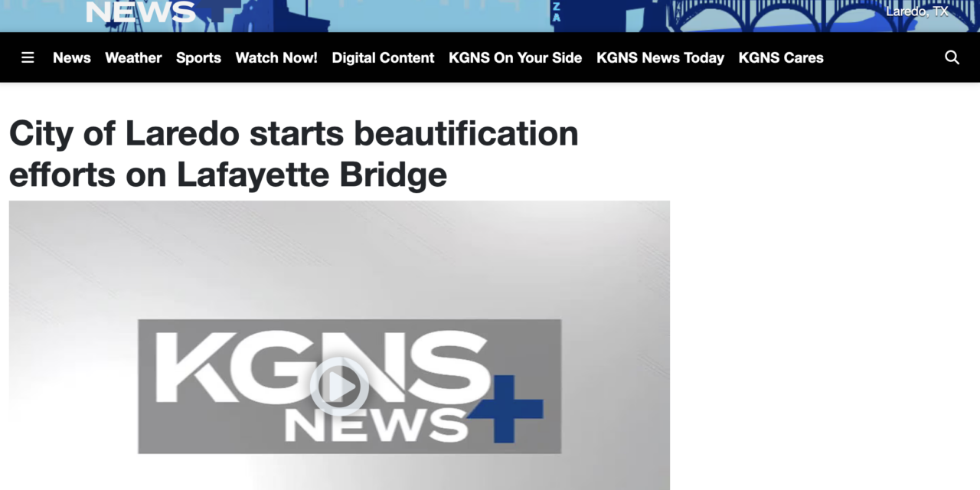Click the search magnifying glass icon
The image size is (980, 490).
tap(952, 57)
